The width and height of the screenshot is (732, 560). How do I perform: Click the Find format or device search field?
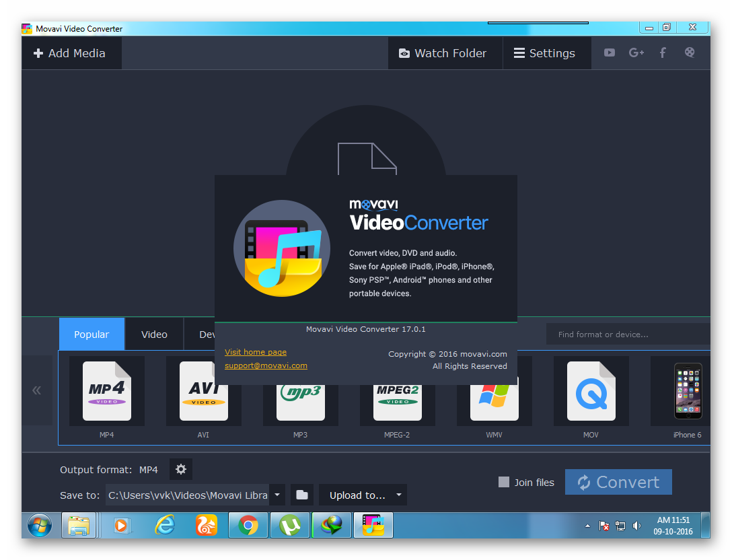click(x=628, y=335)
